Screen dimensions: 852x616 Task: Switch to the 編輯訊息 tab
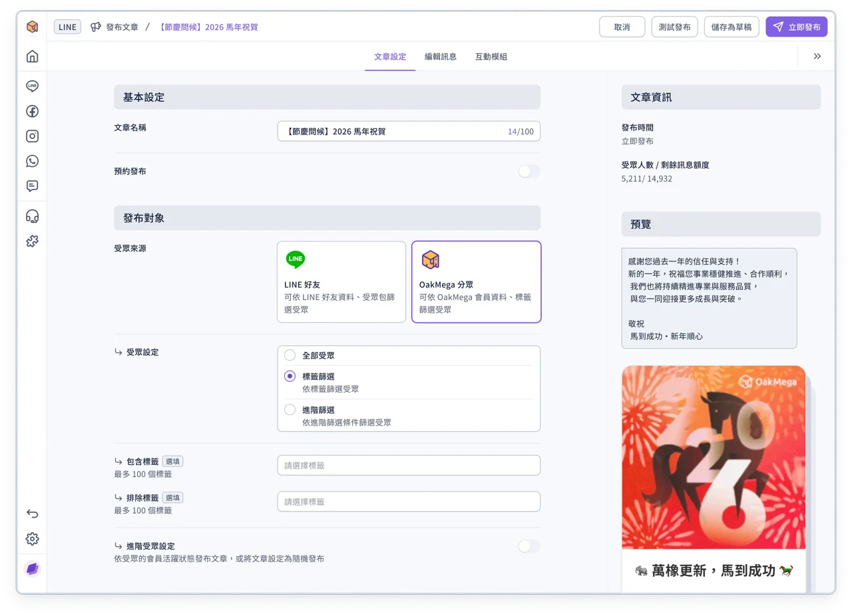pyautogui.click(x=441, y=57)
